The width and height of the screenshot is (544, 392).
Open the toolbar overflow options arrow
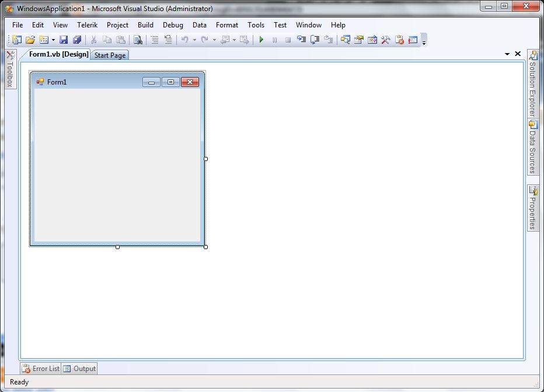point(424,41)
